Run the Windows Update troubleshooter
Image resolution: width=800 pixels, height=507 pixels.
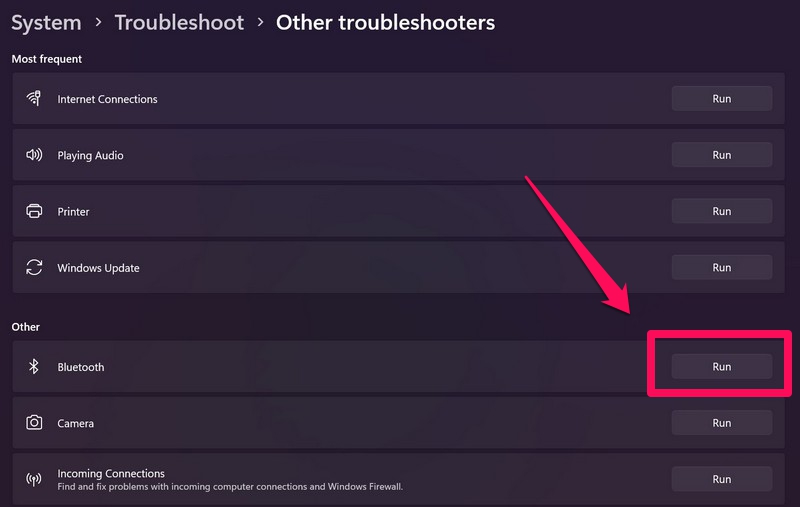(721, 267)
